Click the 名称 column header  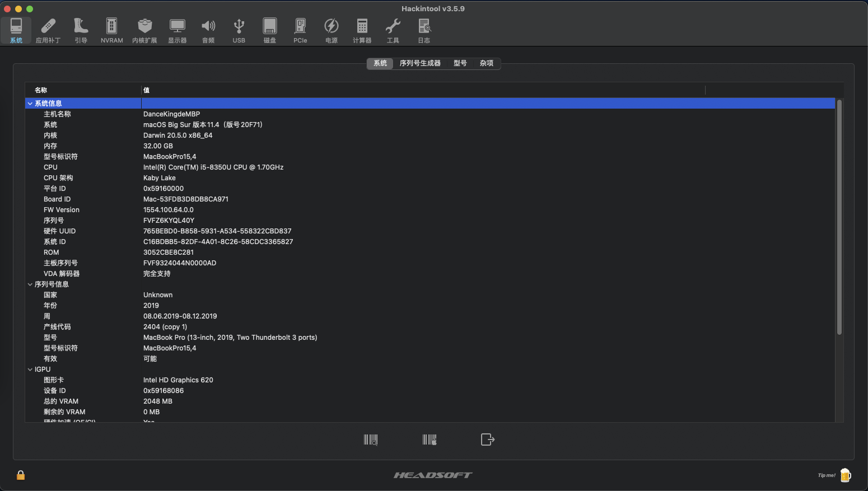83,90
